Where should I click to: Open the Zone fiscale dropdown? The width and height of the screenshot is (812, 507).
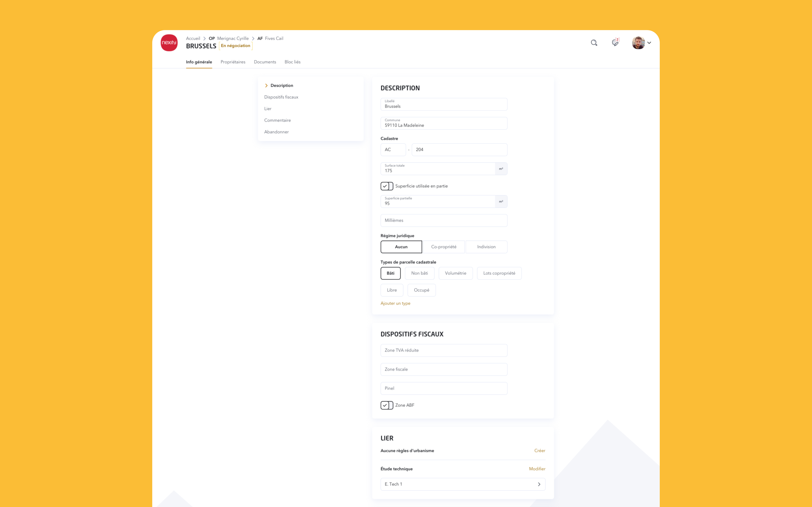pos(444,369)
